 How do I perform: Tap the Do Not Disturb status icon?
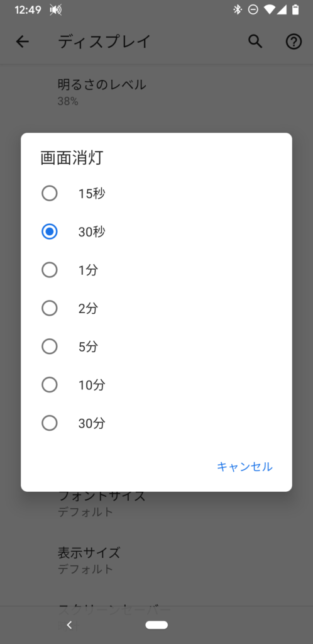[x=253, y=9]
